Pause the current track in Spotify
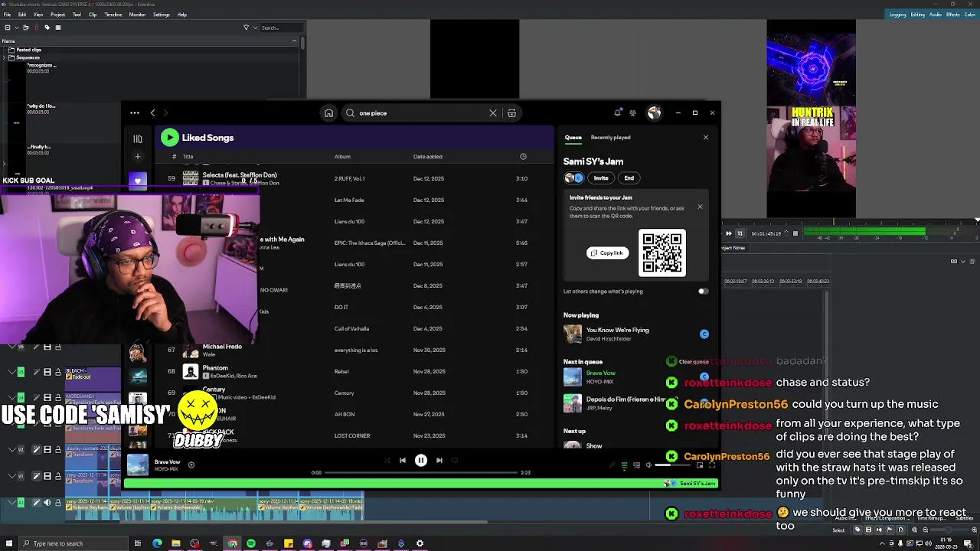The height and width of the screenshot is (551, 980). [420, 461]
